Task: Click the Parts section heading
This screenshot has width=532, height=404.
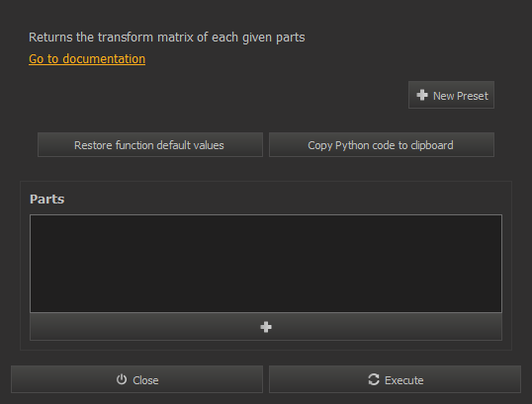Action: (46, 200)
